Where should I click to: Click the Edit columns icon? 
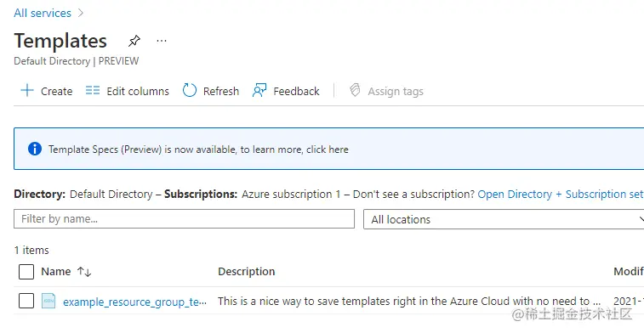pyautogui.click(x=93, y=90)
